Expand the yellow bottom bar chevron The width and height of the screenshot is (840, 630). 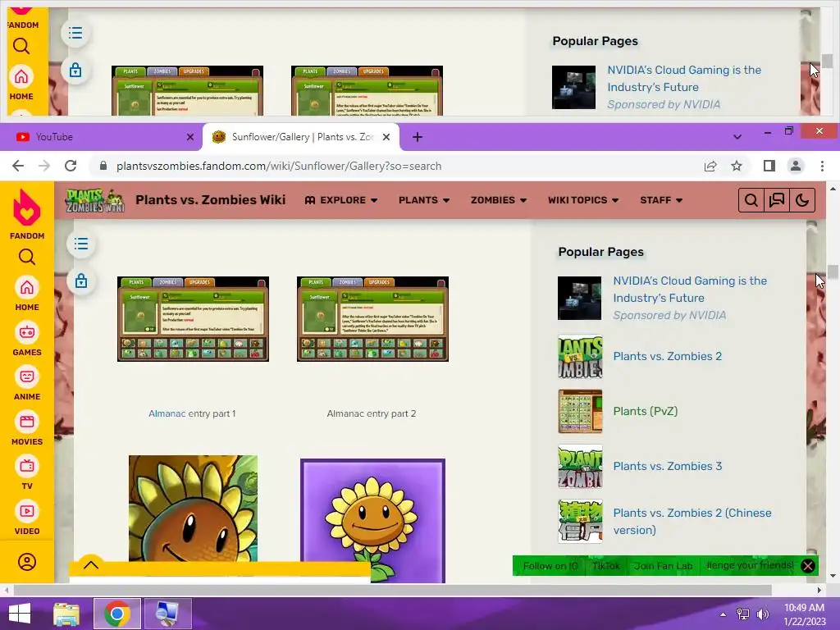click(91, 565)
